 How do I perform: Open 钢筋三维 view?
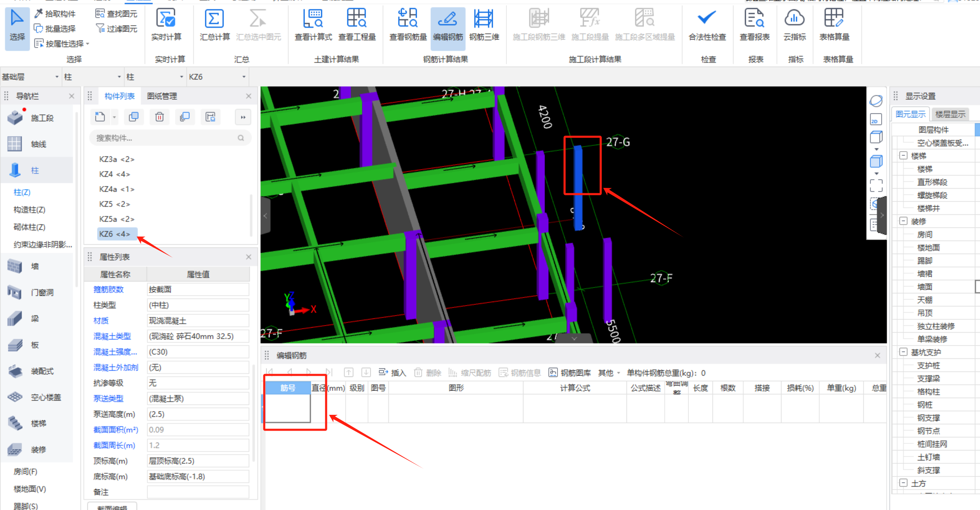click(484, 26)
